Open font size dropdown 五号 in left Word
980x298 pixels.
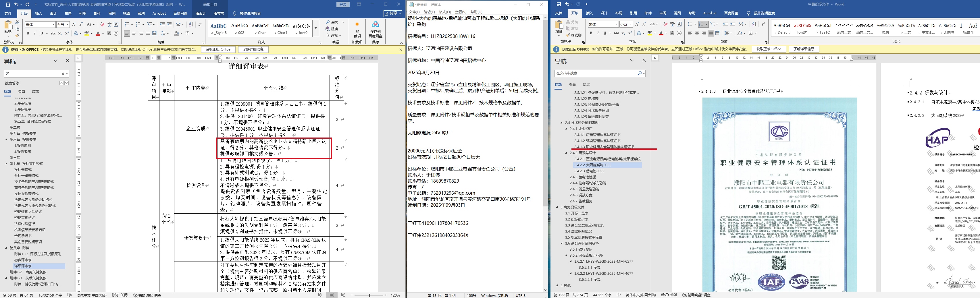[x=67, y=24]
